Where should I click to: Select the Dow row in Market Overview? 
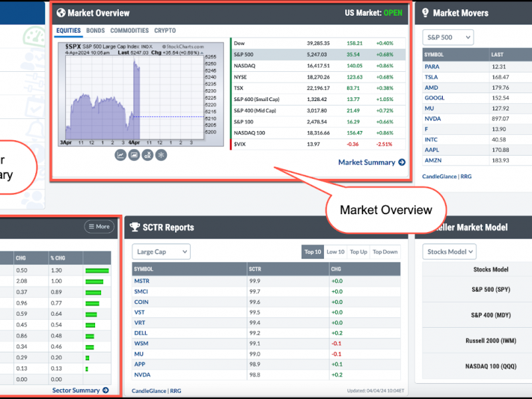click(319, 43)
